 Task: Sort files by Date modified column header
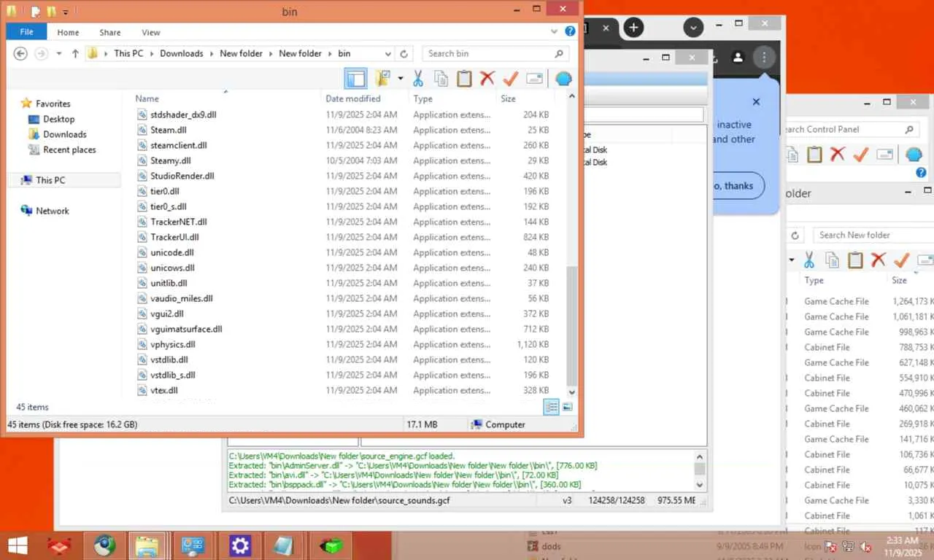click(x=353, y=98)
